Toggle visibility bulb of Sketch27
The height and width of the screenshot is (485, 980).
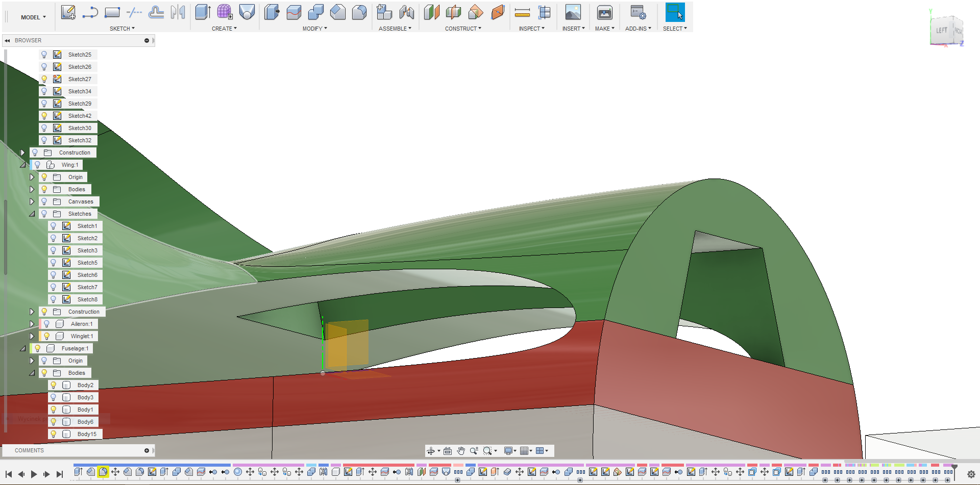tap(44, 79)
